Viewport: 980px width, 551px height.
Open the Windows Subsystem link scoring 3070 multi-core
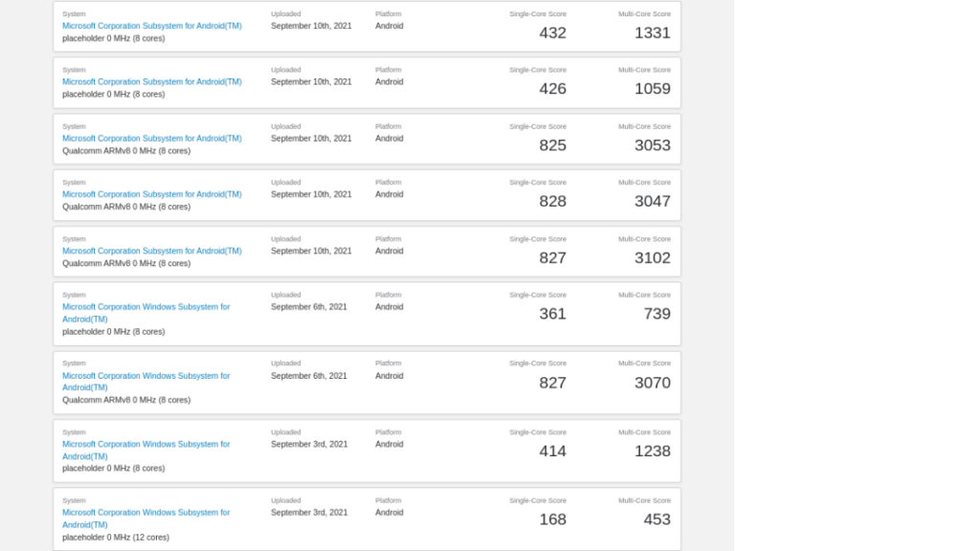(x=145, y=376)
